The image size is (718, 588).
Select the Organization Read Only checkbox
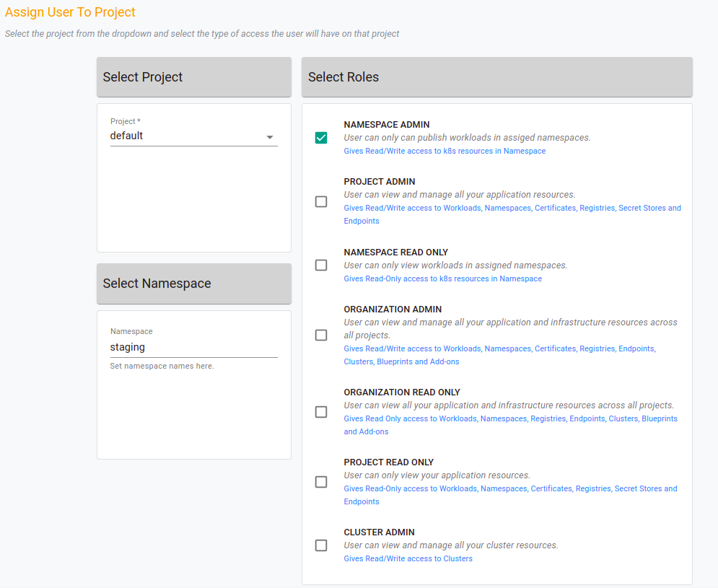click(x=321, y=412)
